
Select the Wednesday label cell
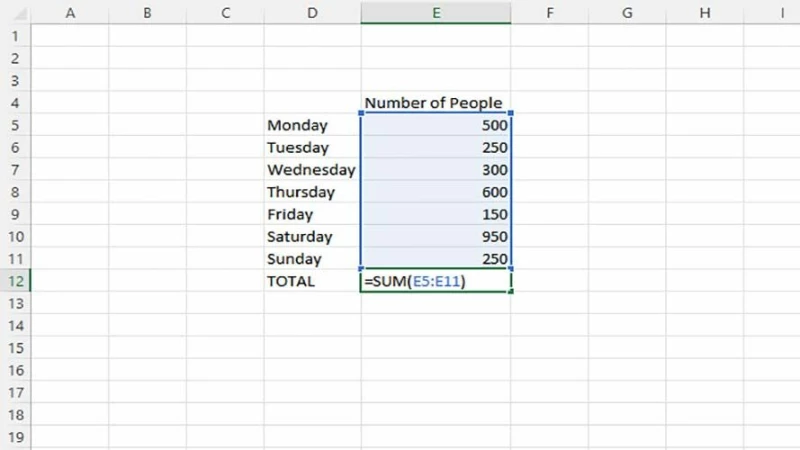(312, 170)
